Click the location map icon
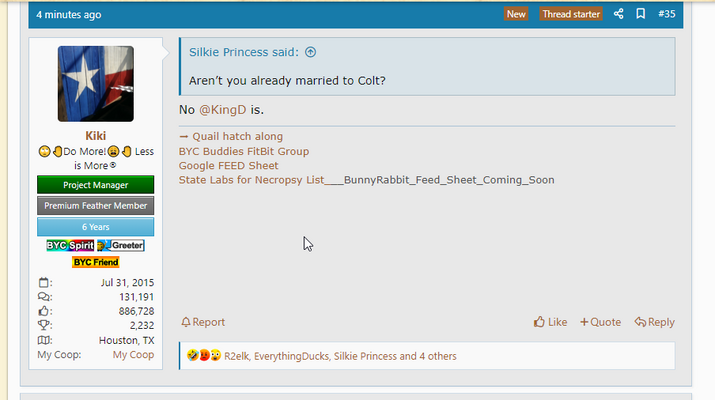 (x=44, y=340)
